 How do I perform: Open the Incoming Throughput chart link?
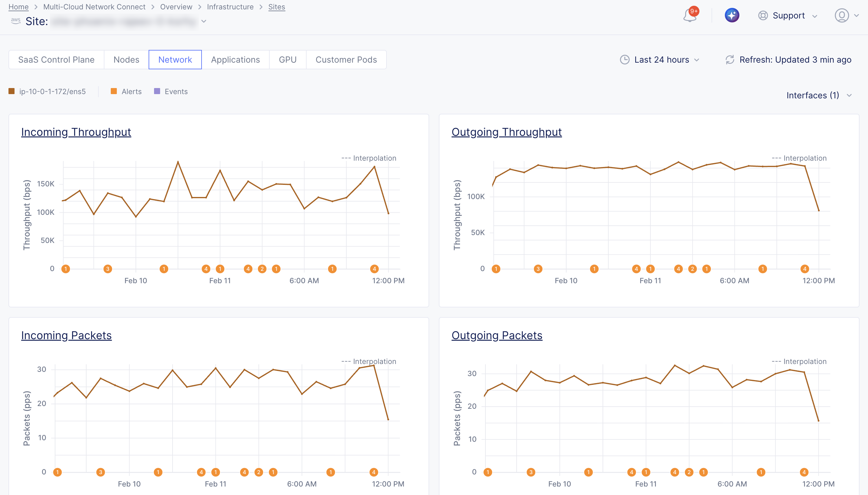76,132
